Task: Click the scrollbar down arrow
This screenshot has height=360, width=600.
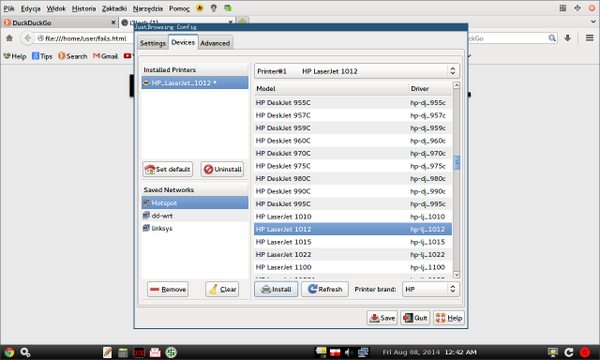Action: click(x=456, y=275)
